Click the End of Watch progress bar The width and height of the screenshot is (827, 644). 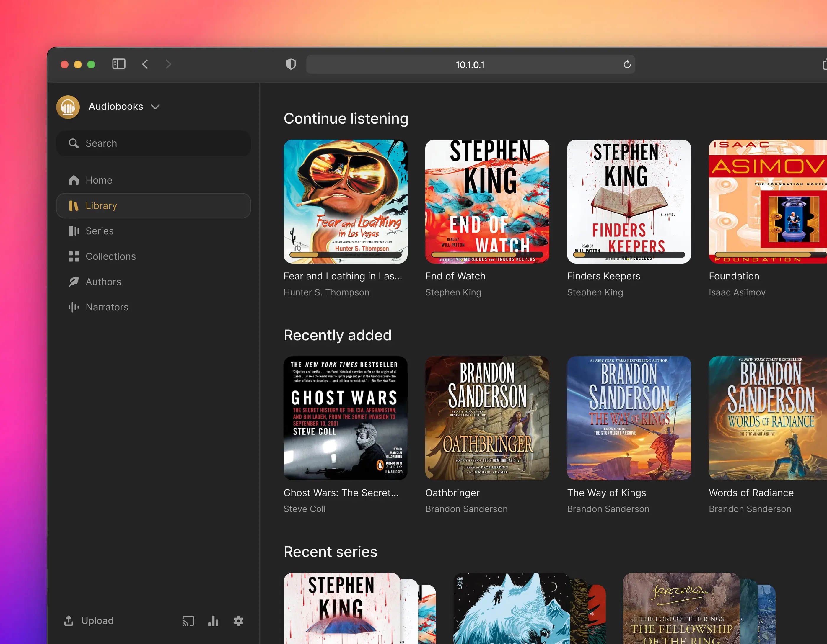pyautogui.click(x=487, y=255)
